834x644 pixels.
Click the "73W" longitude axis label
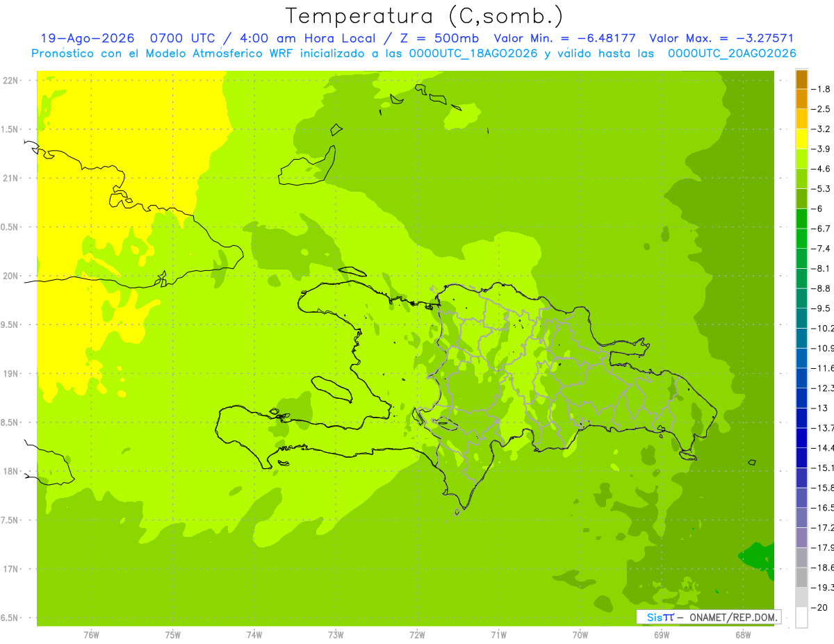click(336, 635)
